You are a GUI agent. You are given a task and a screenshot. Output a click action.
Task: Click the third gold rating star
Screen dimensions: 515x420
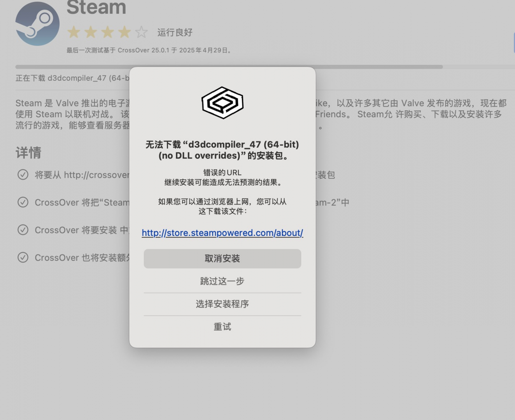[x=107, y=32]
